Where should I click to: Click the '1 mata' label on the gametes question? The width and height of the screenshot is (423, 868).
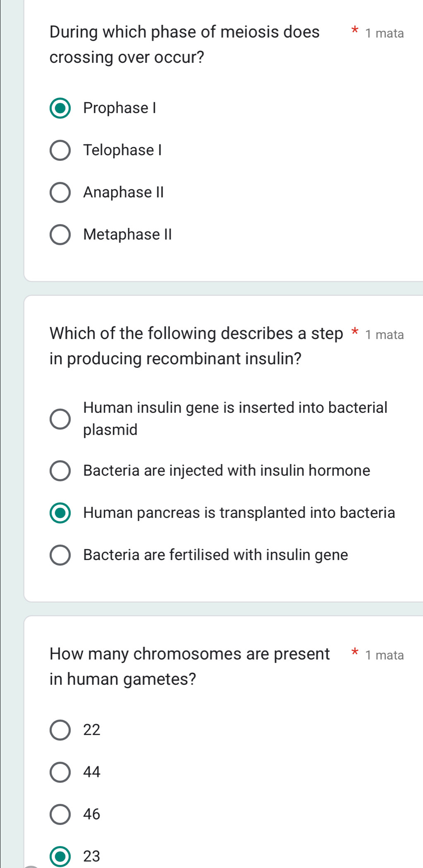pyautogui.click(x=385, y=655)
